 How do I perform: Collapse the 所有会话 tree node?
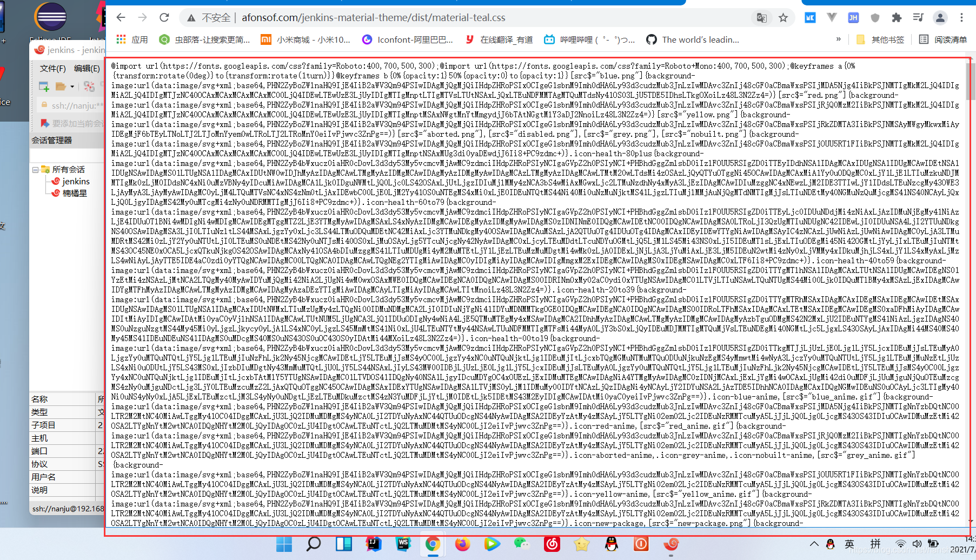pyautogui.click(x=35, y=170)
